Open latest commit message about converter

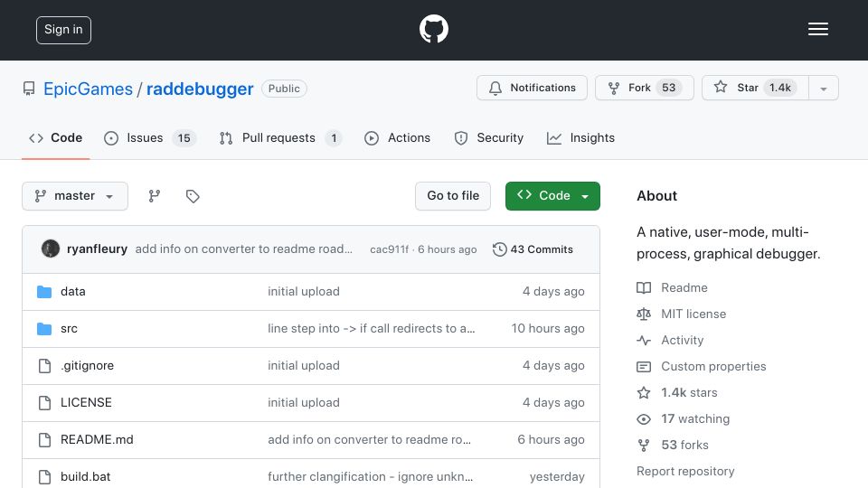click(243, 249)
